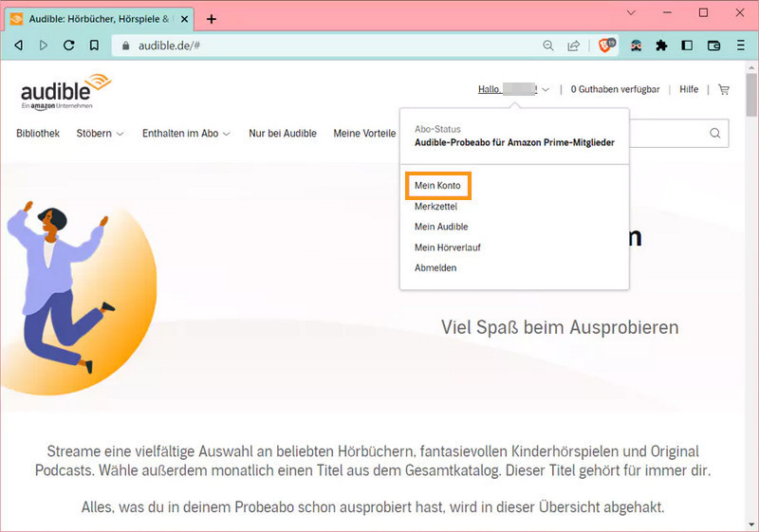Select the Audible: Hörbücher, Hörspiele tab

pos(100,19)
